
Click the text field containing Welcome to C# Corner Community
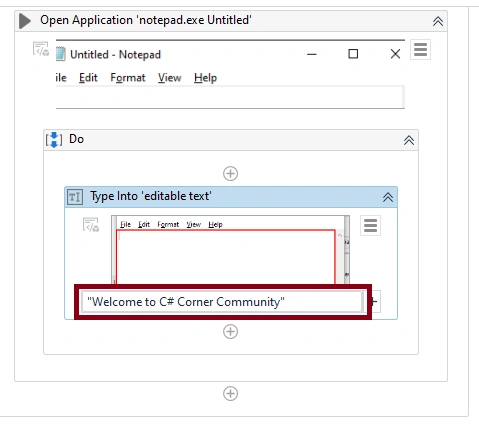[x=223, y=302]
